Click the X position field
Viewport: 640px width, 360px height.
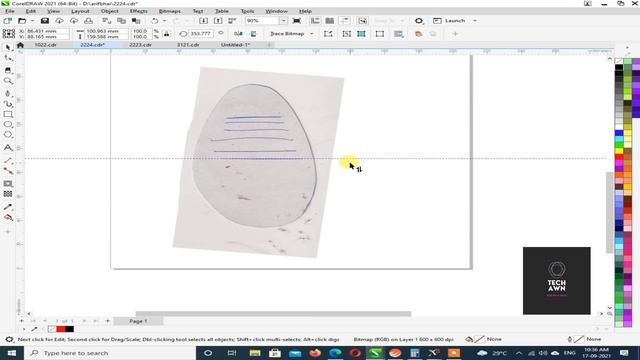click(47, 31)
